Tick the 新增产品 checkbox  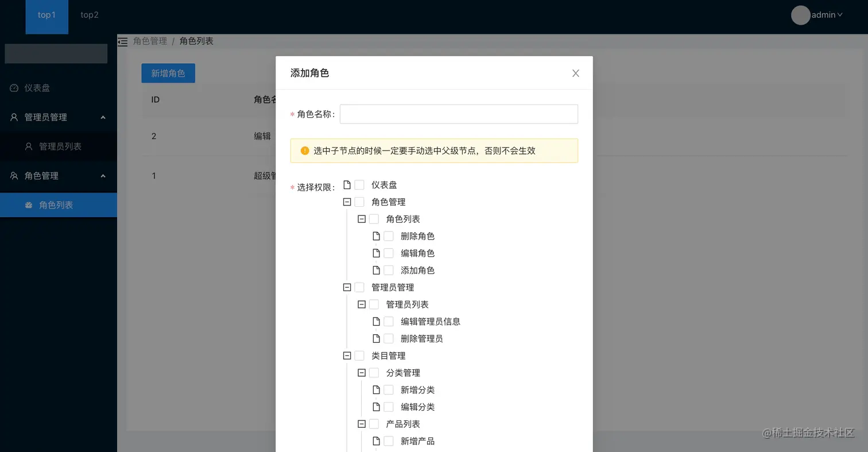pyautogui.click(x=389, y=441)
